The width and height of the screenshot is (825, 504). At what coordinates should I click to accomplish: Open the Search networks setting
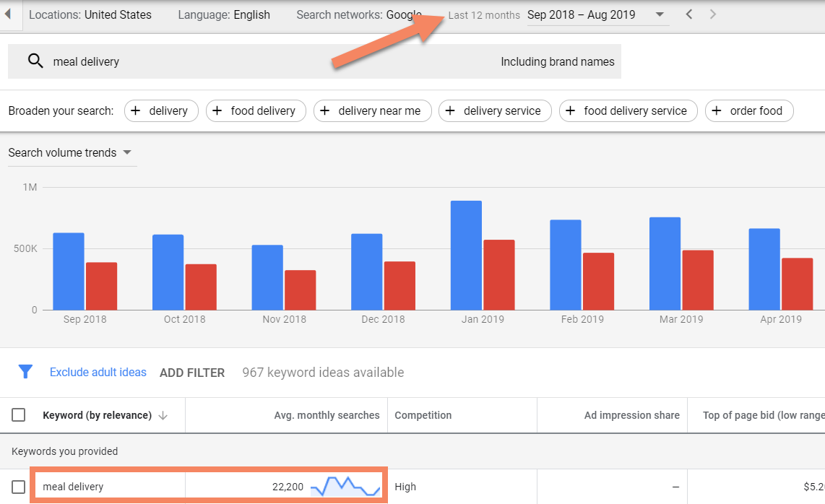coord(358,15)
